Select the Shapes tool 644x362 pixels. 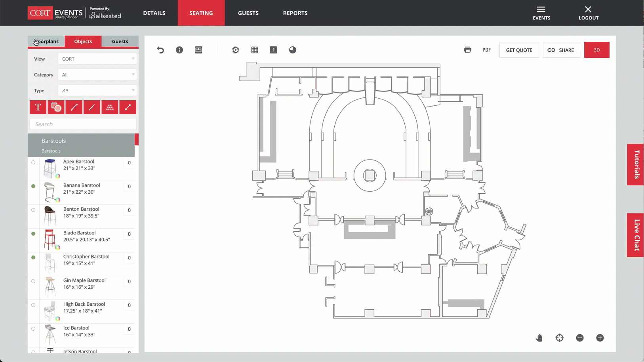click(x=56, y=107)
